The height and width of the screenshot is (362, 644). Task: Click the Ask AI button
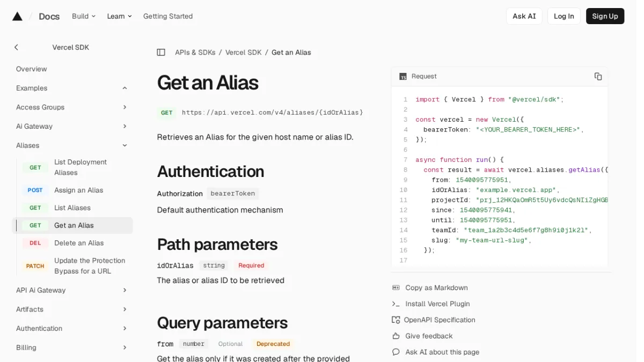tap(524, 16)
